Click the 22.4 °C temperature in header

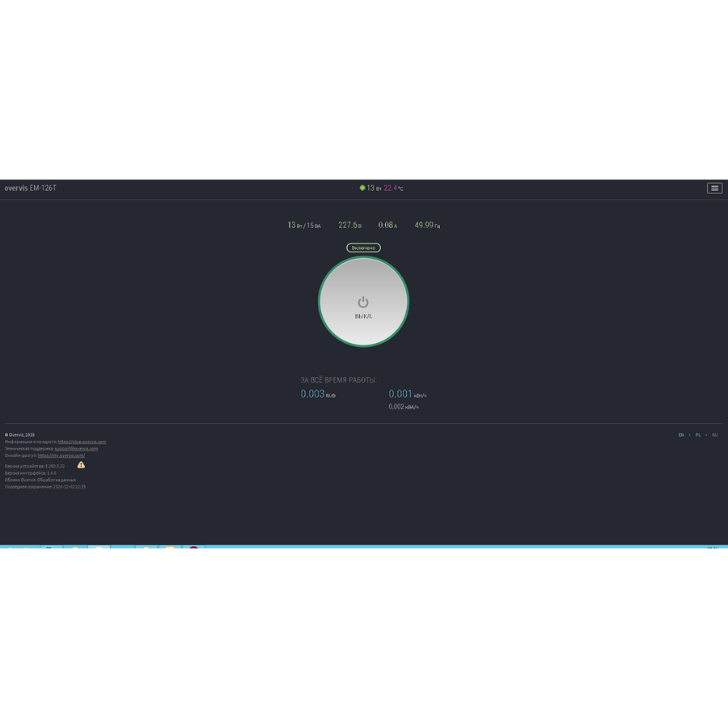click(x=393, y=188)
